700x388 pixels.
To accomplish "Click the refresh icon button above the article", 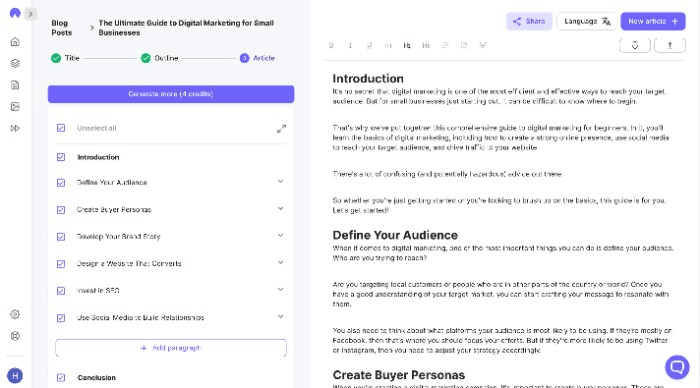I will coord(635,45).
